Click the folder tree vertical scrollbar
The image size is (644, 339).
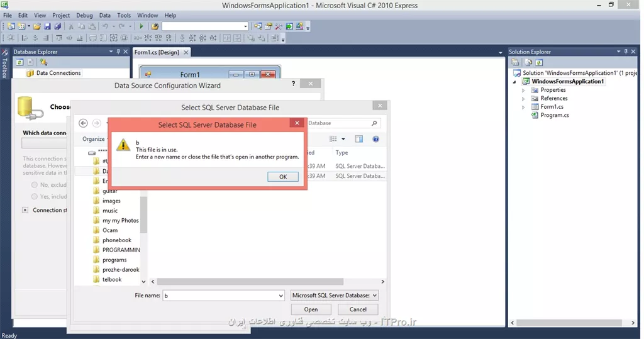click(143, 215)
